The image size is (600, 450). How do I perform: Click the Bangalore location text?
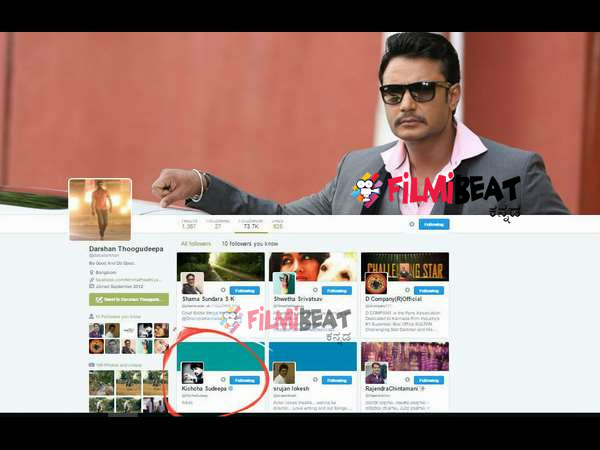coord(106,272)
